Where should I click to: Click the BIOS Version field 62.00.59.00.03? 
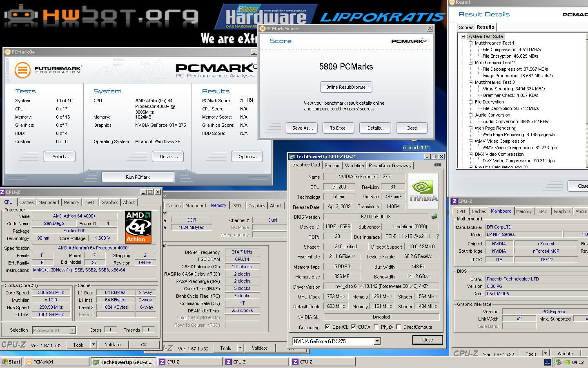[x=376, y=217]
